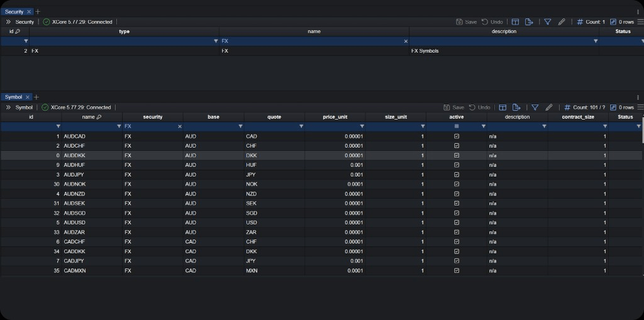
Task: Toggle the filter funnel icon in Security toolbar
Action: 548,22
